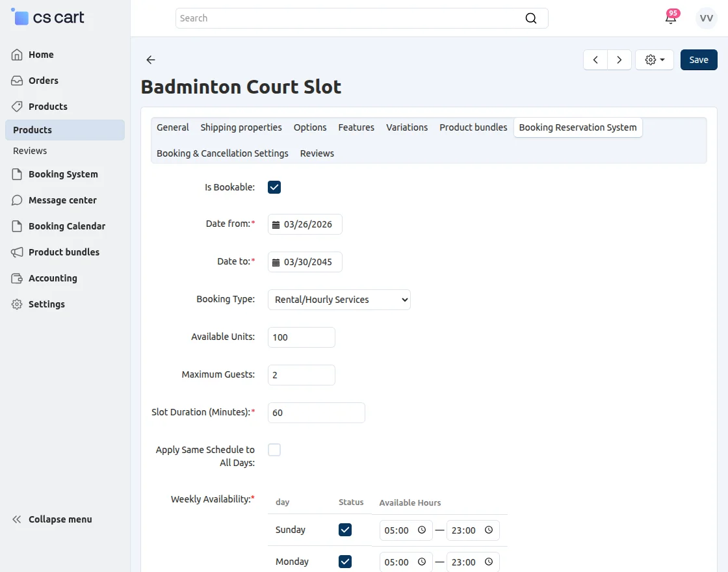728x572 pixels.
Task: Click the Slot Duration input field
Action: coord(316,413)
